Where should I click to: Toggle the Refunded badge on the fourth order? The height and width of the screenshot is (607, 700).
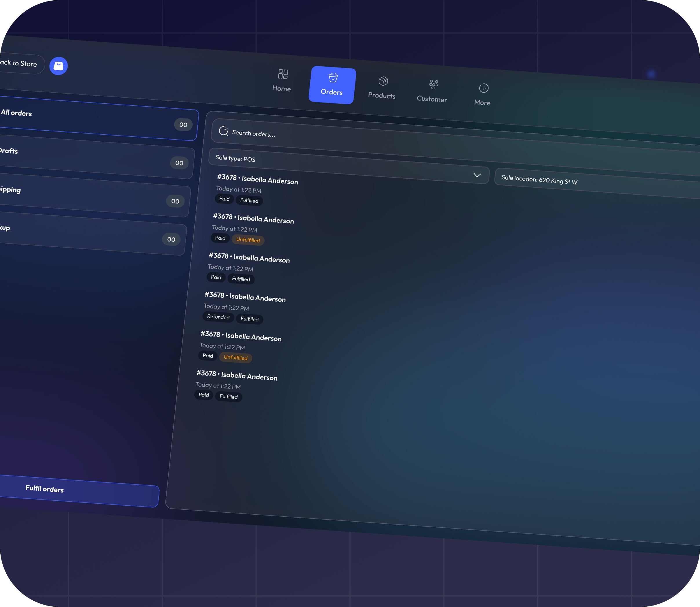(x=218, y=317)
